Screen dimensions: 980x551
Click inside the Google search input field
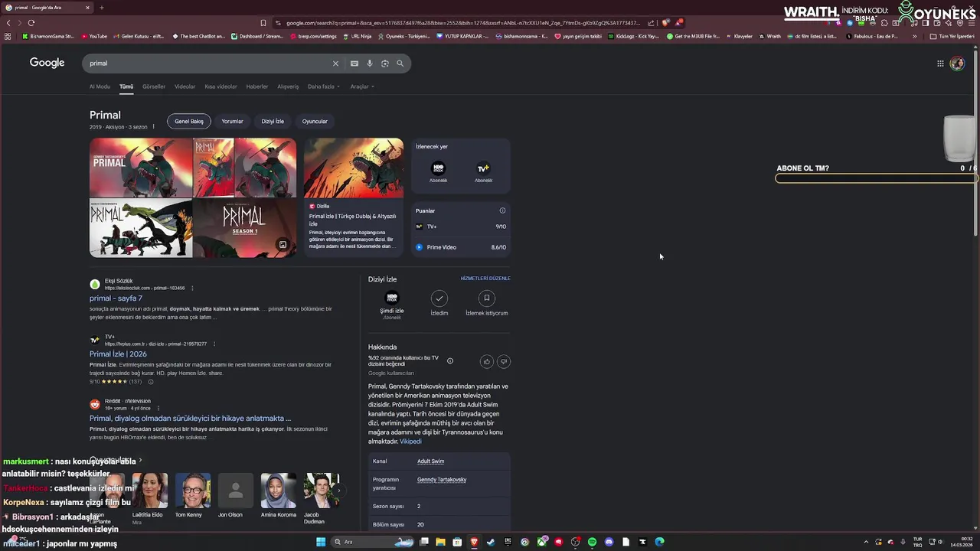click(x=207, y=64)
